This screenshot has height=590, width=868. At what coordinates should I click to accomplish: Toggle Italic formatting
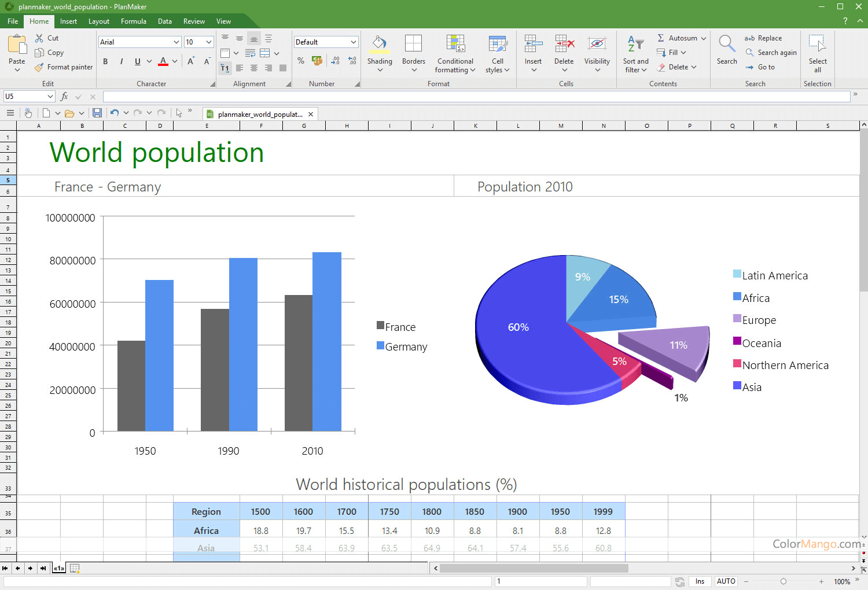pos(122,61)
